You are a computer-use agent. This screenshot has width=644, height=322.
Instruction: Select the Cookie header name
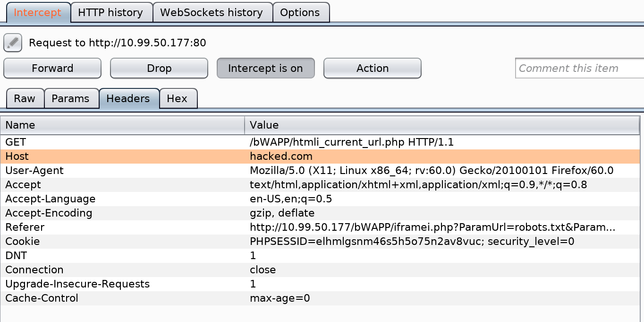122,241
